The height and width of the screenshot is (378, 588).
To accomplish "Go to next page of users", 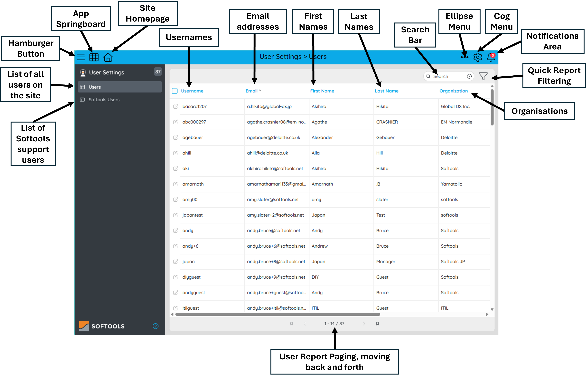I will tap(364, 324).
